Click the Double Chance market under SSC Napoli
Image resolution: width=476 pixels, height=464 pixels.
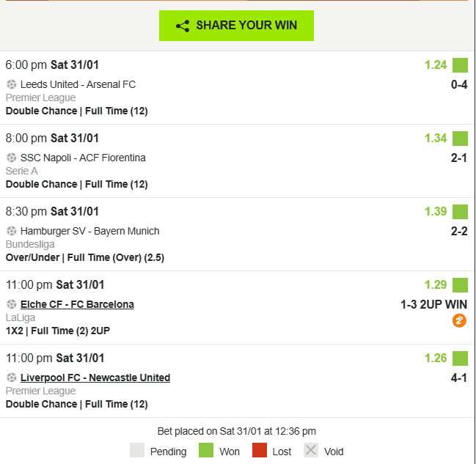point(77,184)
